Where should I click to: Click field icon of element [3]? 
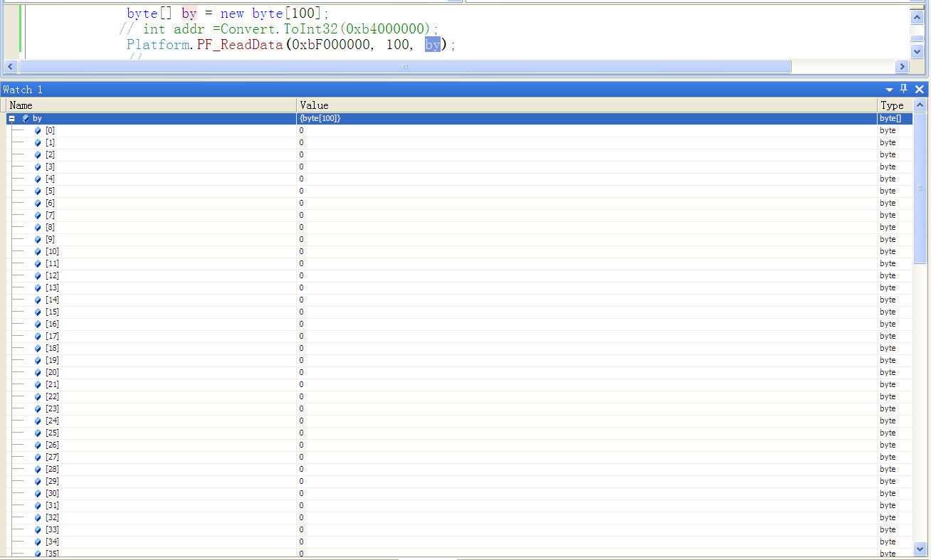tap(38, 167)
